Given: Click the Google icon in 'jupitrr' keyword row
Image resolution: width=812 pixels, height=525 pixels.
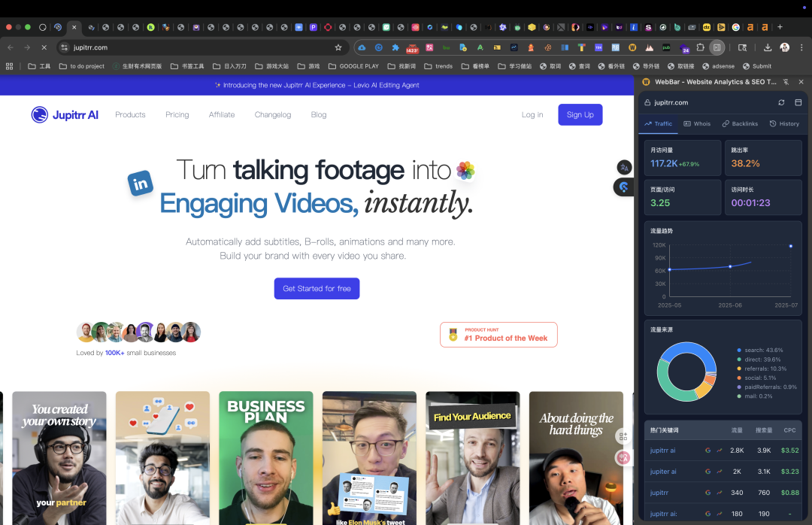Looking at the screenshot, I should point(708,493).
